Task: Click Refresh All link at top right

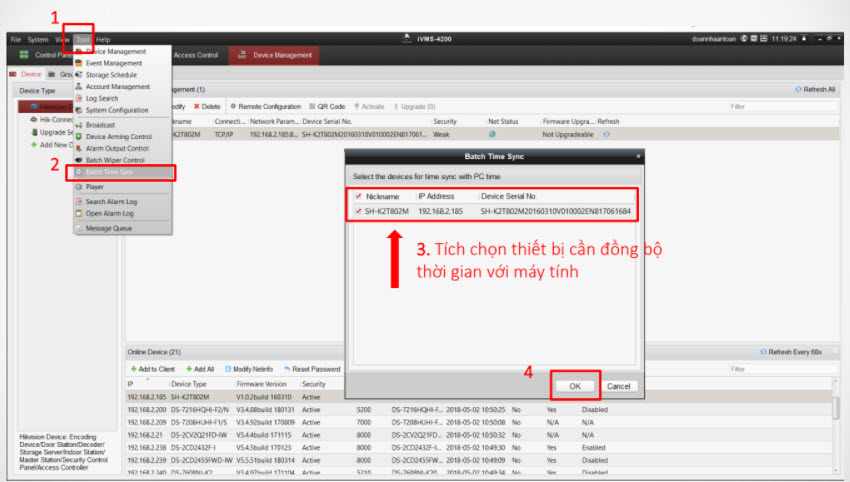Action: pos(813,89)
